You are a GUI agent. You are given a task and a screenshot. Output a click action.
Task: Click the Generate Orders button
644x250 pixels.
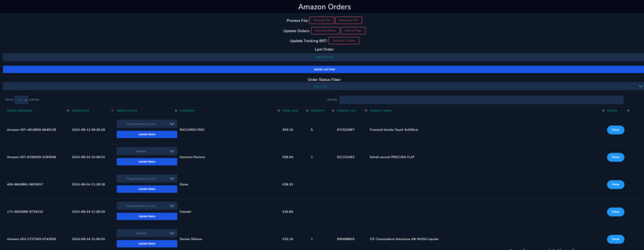[326, 31]
